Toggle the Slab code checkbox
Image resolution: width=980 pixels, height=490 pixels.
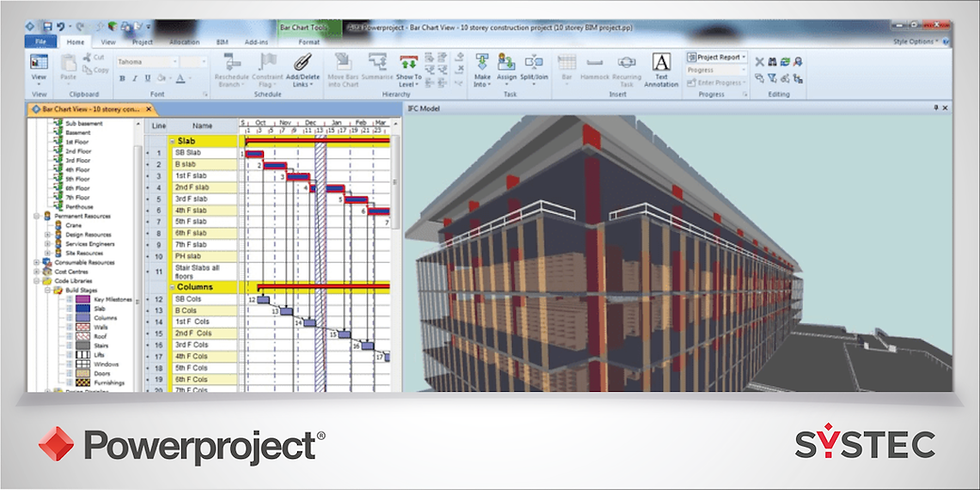pos(69,309)
